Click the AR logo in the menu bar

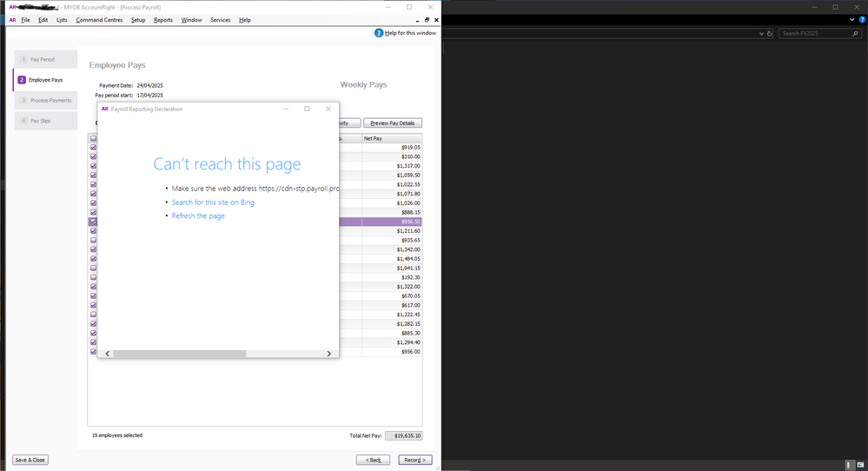click(x=12, y=20)
